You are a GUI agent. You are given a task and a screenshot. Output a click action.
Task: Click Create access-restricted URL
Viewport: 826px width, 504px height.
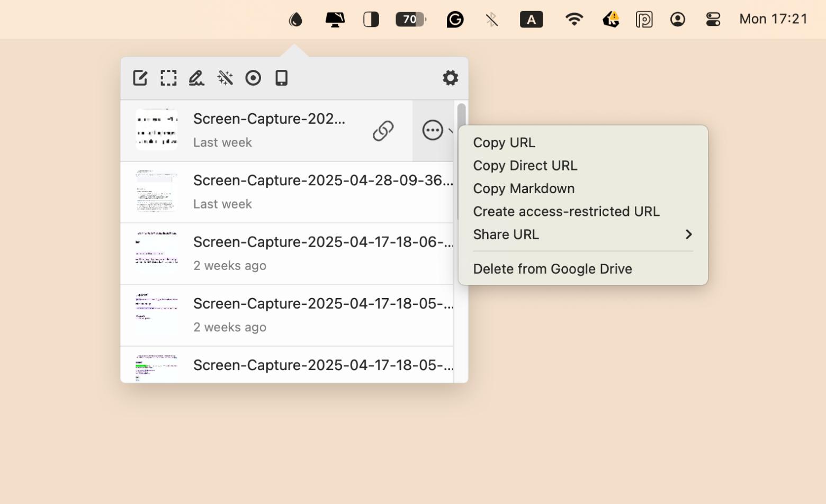coord(566,212)
